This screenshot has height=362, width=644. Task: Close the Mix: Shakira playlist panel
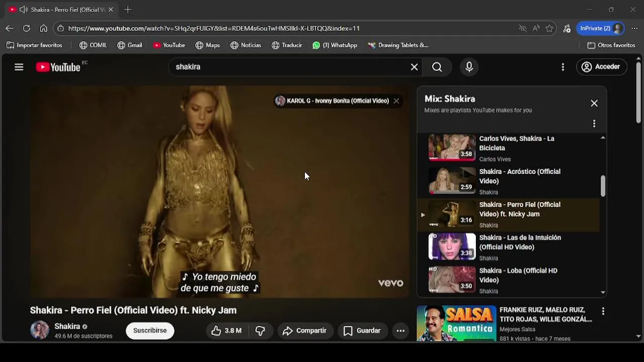[x=594, y=103]
